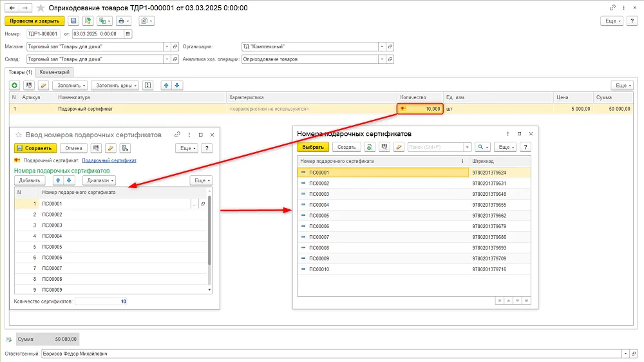644x362 pixels.
Task: Click the quantity cell showing 10,000
Action: click(420, 109)
